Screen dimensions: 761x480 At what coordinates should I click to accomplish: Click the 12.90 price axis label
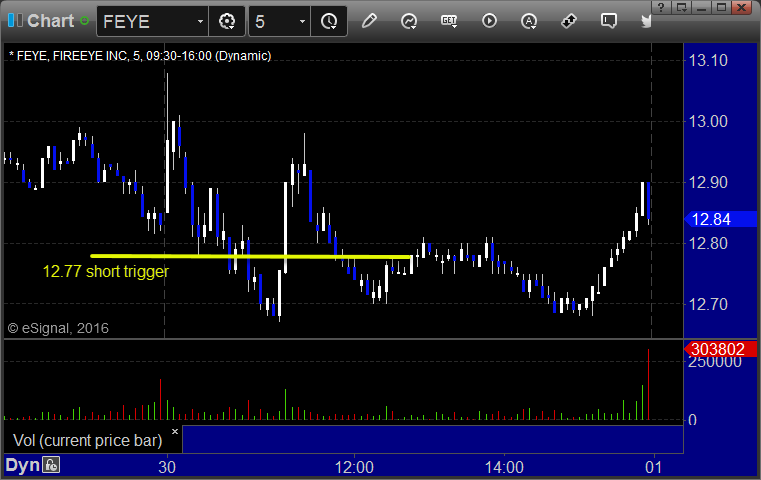(x=709, y=182)
